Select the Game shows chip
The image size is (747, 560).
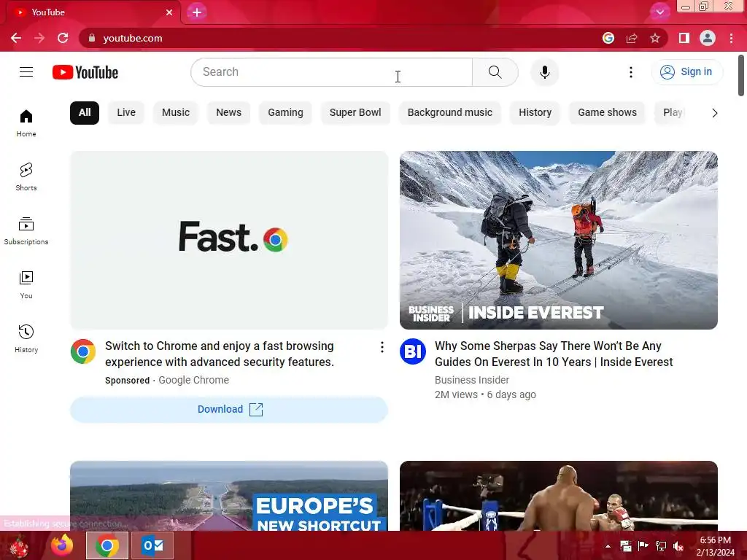[608, 113]
